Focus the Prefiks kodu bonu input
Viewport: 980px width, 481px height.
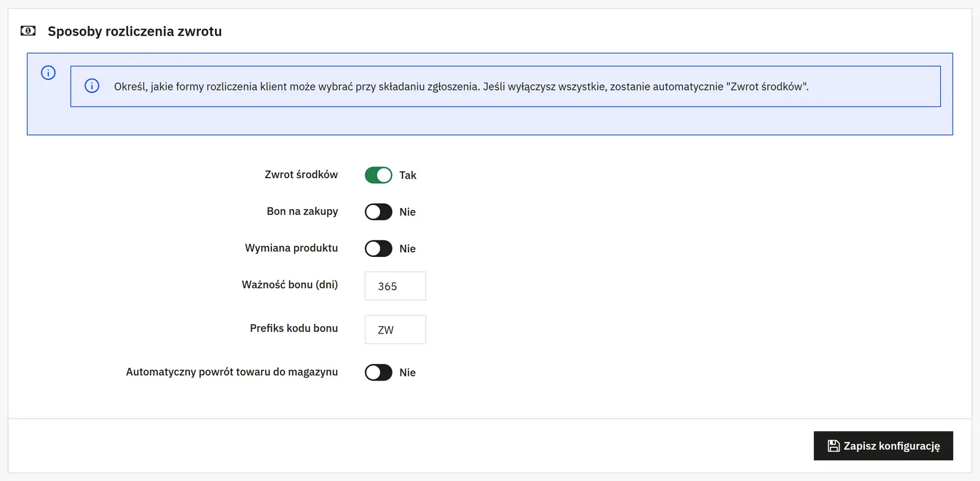pos(395,329)
